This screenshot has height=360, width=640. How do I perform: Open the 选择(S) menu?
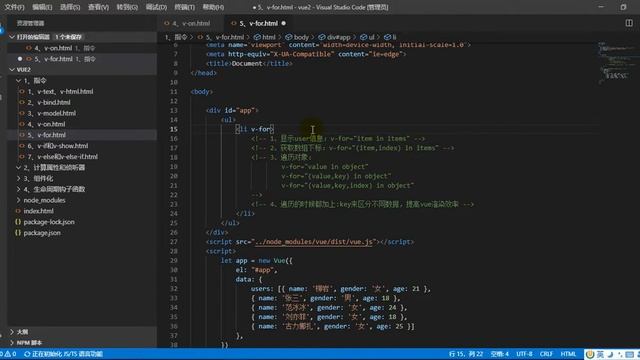(70, 7)
